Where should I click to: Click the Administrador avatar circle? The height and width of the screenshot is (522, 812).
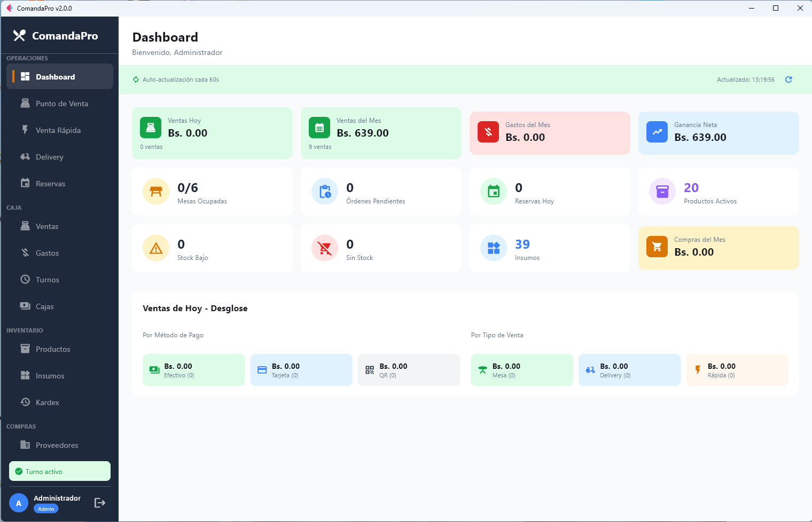tap(19, 503)
